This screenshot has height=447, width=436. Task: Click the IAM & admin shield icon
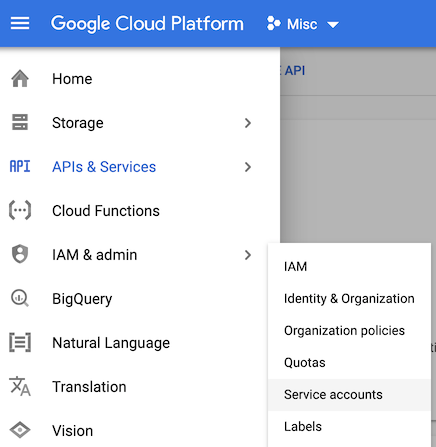click(20, 254)
